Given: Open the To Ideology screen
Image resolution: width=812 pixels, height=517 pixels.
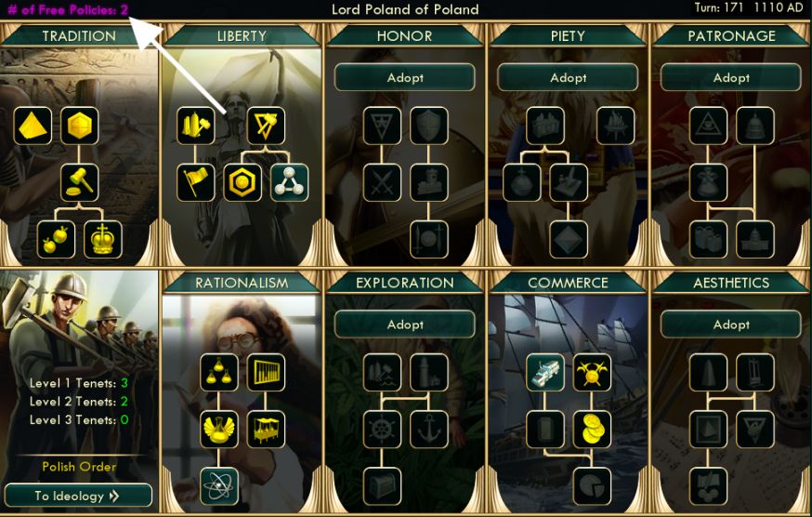Looking at the screenshot, I should coord(78,496).
